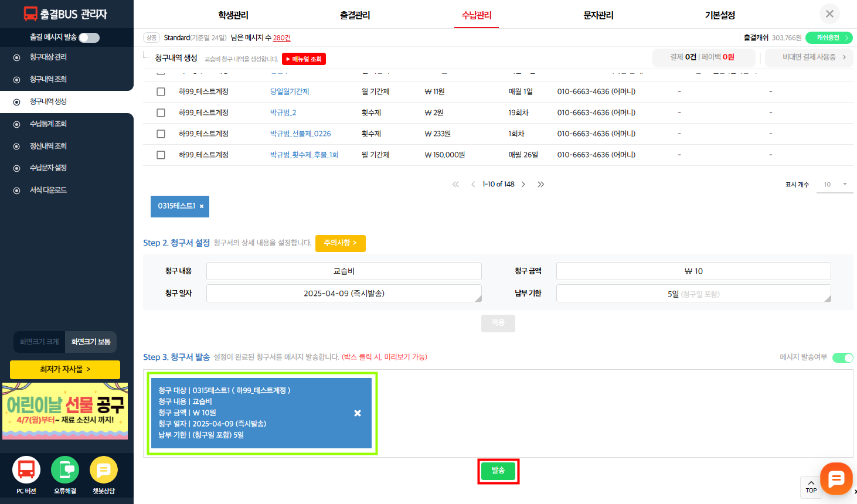Screen dimensions: 857x504
Task: Open 수납통계 조회 in sidebar
Action: click(48, 124)
